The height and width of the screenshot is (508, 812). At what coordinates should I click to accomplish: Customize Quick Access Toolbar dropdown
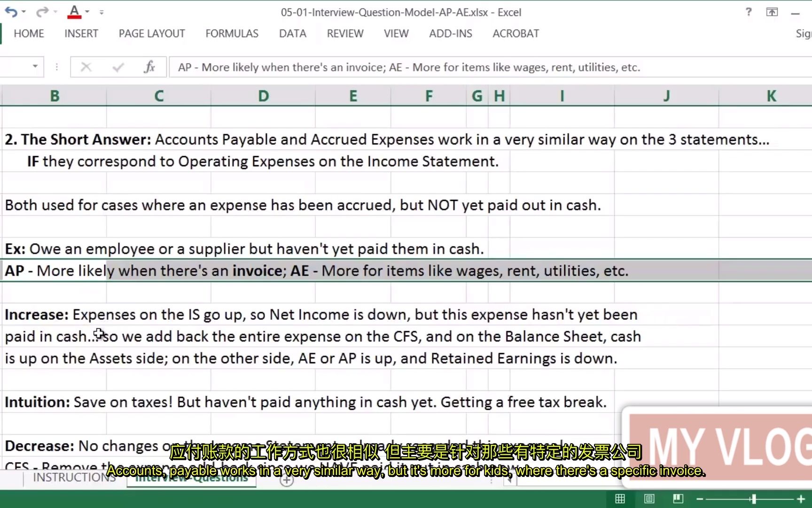(101, 12)
